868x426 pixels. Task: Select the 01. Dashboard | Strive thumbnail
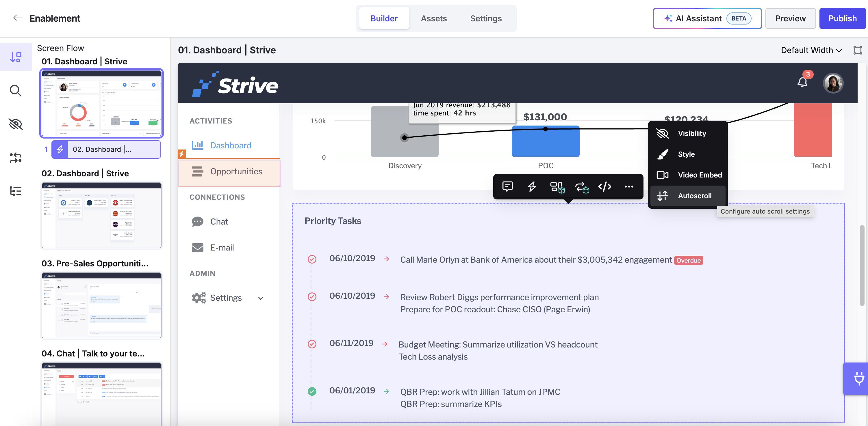pos(101,103)
